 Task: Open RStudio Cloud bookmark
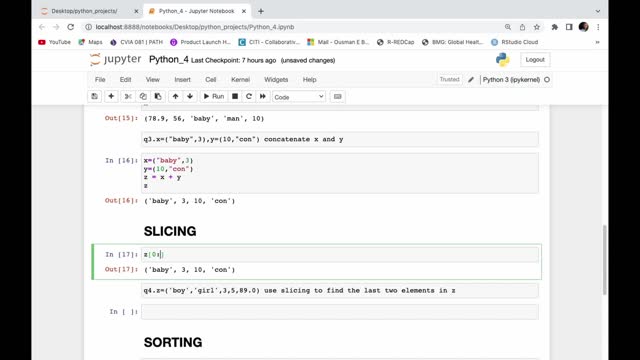(x=515, y=42)
